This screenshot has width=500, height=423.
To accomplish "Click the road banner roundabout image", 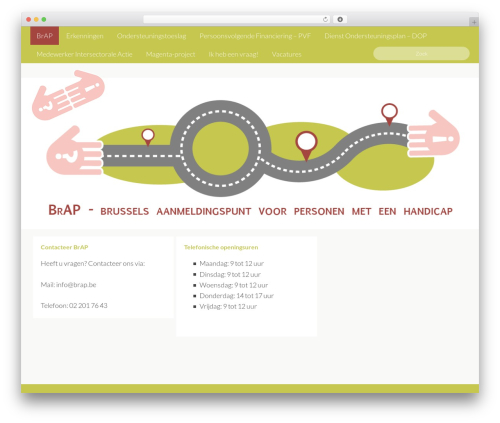I will 221,148.
